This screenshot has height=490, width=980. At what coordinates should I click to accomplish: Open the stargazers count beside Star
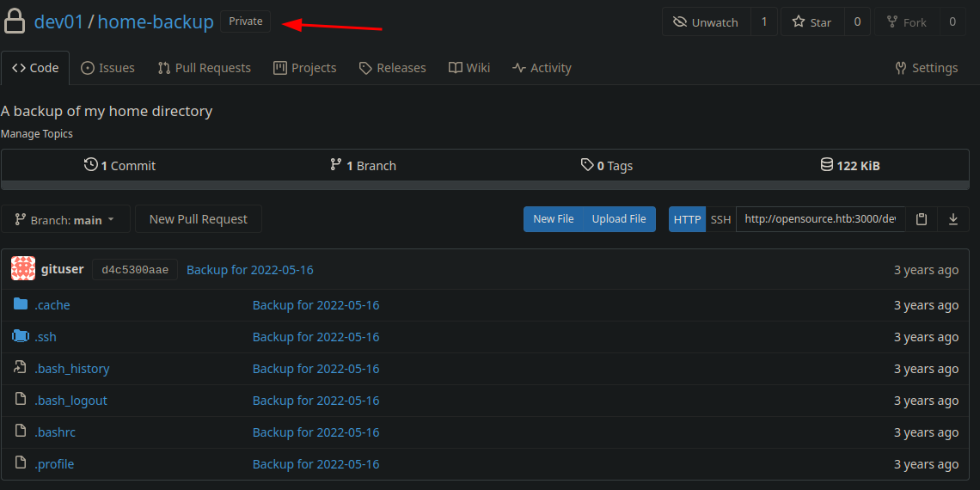click(858, 21)
